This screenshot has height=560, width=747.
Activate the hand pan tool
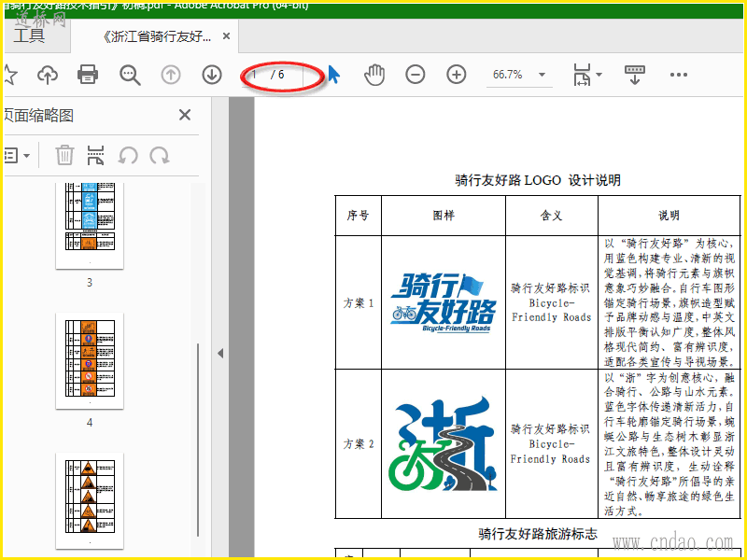[x=374, y=75]
